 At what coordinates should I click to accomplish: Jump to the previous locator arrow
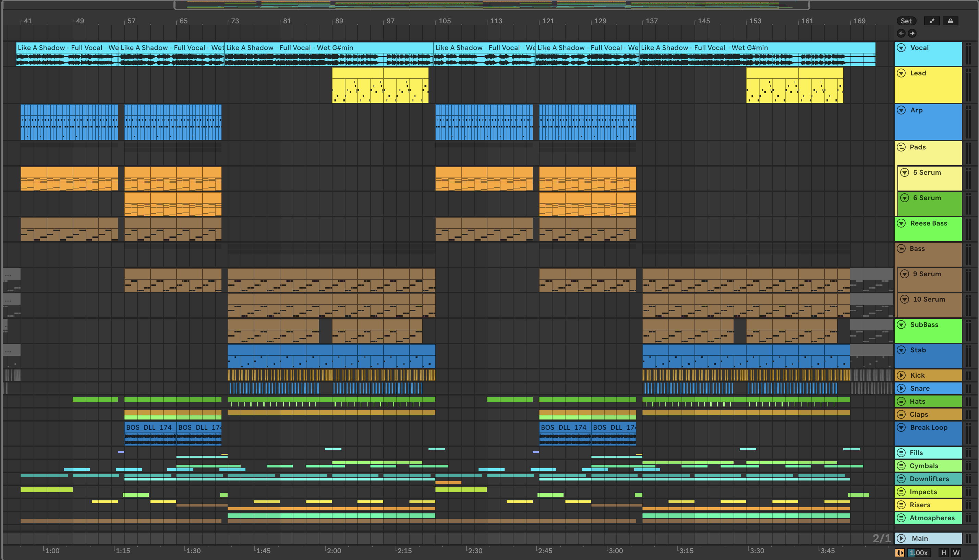pos(901,33)
